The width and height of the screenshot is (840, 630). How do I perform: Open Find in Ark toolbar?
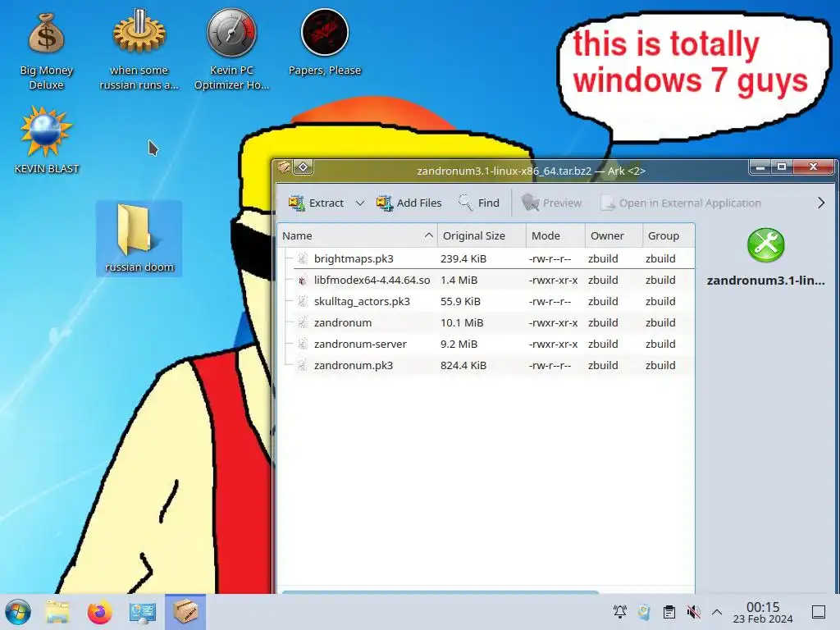click(479, 203)
